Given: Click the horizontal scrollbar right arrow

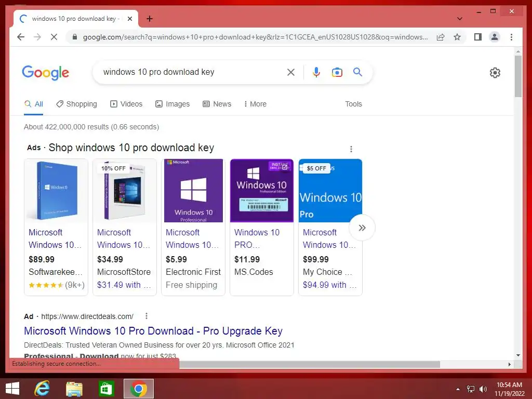Looking at the screenshot, I should tap(509, 364).
